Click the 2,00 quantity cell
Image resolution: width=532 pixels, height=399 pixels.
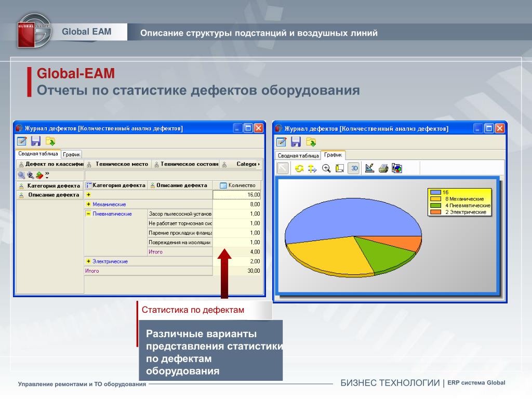point(237,261)
